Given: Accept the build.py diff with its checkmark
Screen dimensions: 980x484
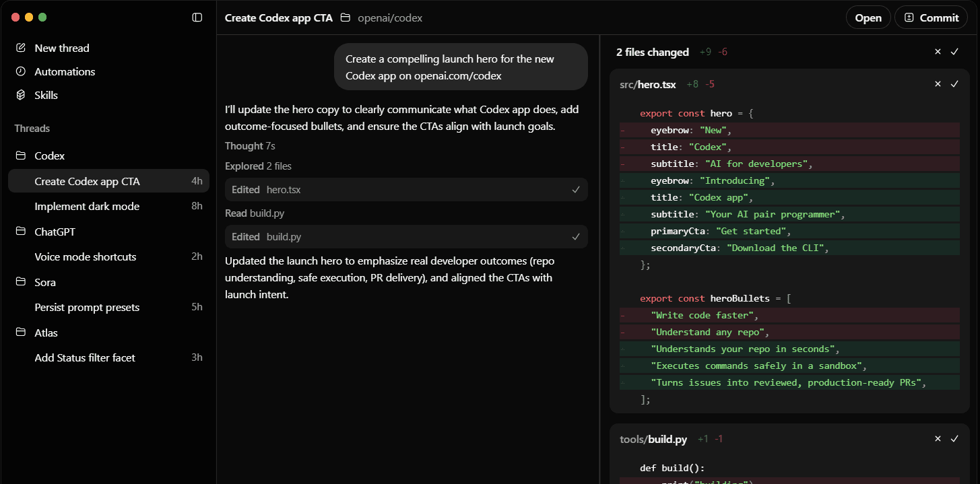Looking at the screenshot, I should (x=954, y=438).
